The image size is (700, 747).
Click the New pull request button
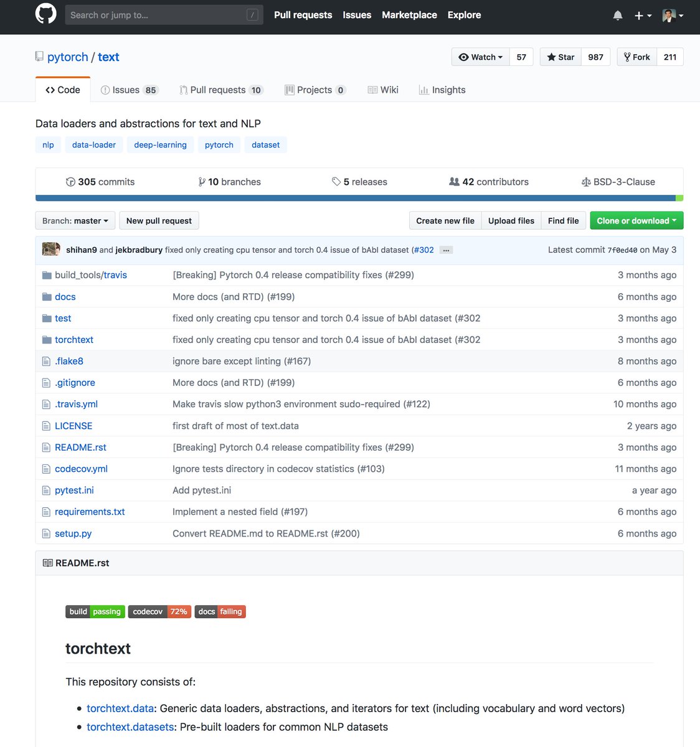[x=159, y=221]
